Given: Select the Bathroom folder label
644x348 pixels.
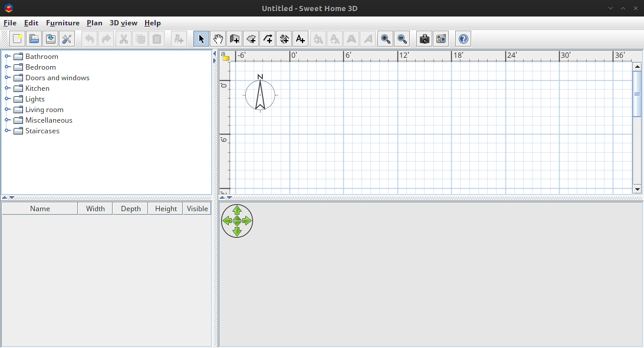Looking at the screenshot, I should point(41,56).
